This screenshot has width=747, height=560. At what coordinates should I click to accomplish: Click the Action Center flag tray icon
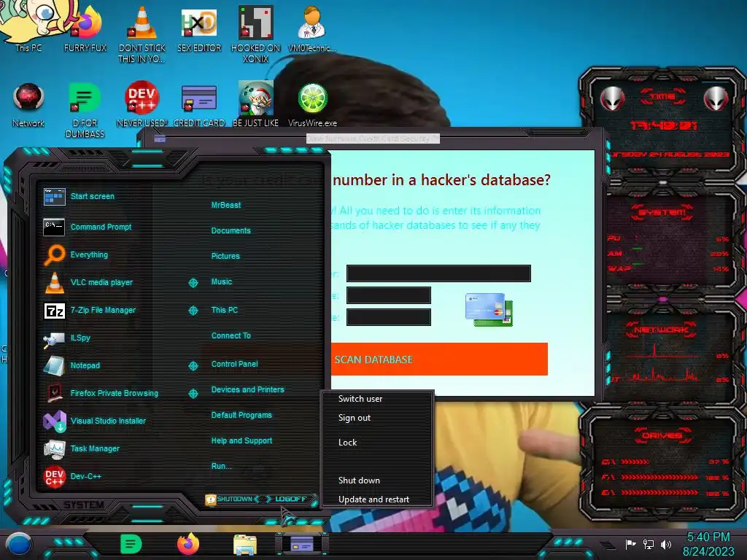631,544
